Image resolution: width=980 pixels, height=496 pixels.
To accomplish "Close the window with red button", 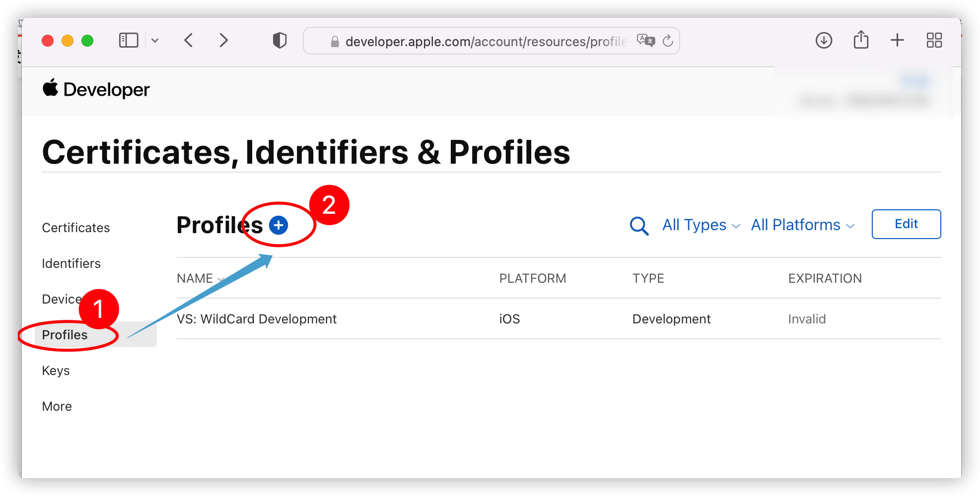I will [48, 41].
